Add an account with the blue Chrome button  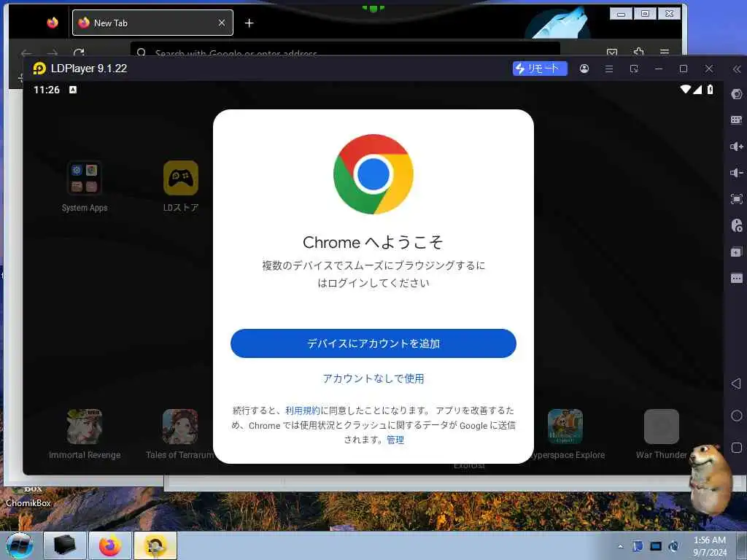point(373,343)
